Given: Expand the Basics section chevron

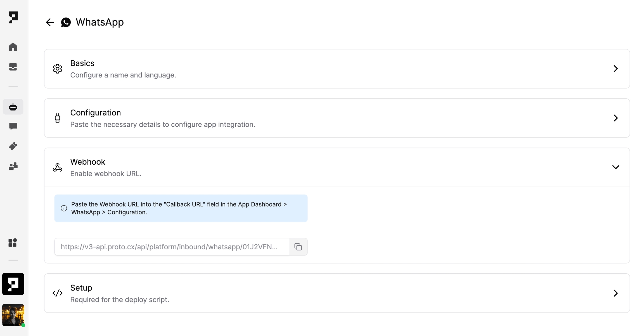Looking at the screenshot, I should click(615, 69).
